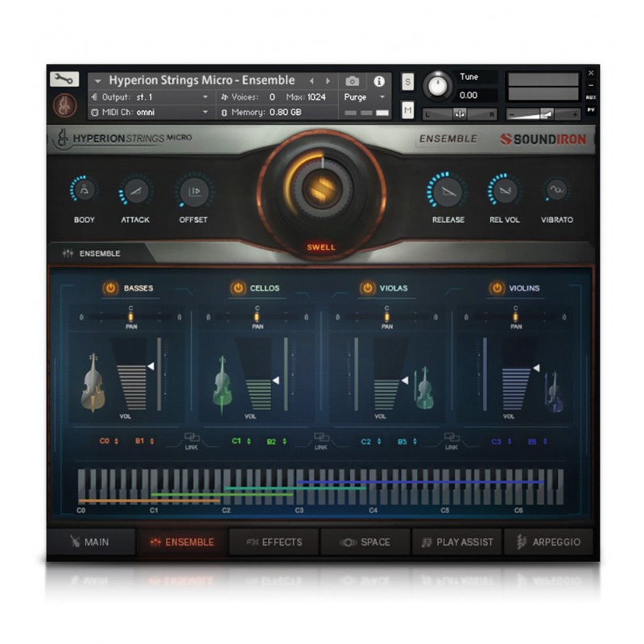Disable the Cellos section power button
Screen dimensions: 644x644
237,288
